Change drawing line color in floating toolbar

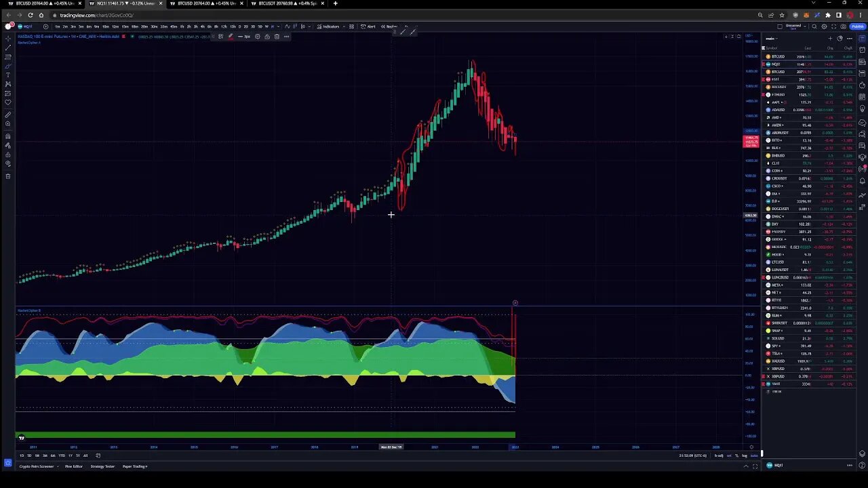pyautogui.click(x=231, y=36)
